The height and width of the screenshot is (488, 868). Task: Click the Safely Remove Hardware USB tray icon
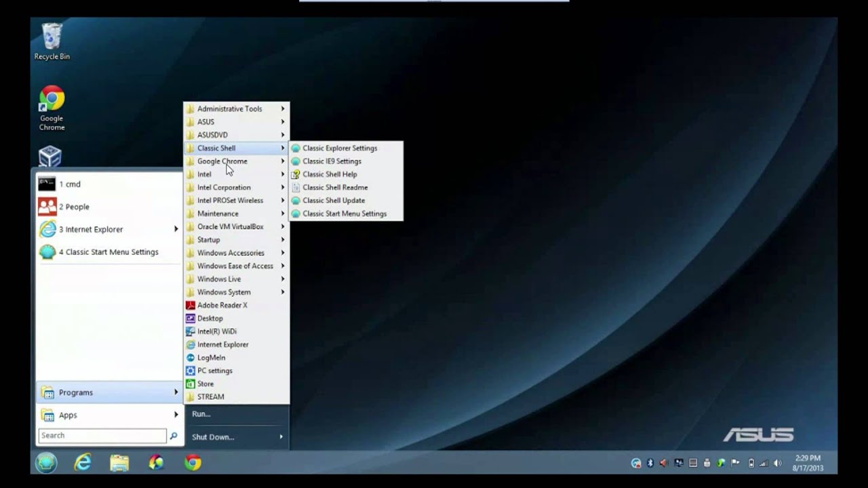[x=707, y=463]
